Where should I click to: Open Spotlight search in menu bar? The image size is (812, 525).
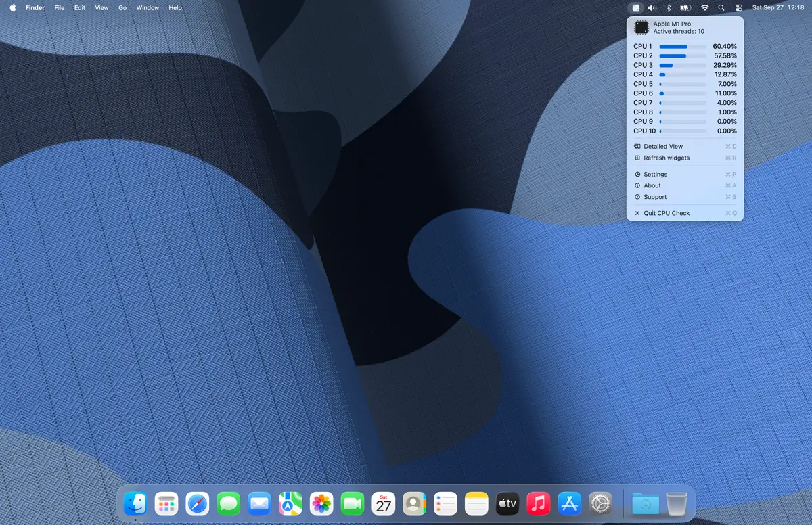(x=721, y=8)
